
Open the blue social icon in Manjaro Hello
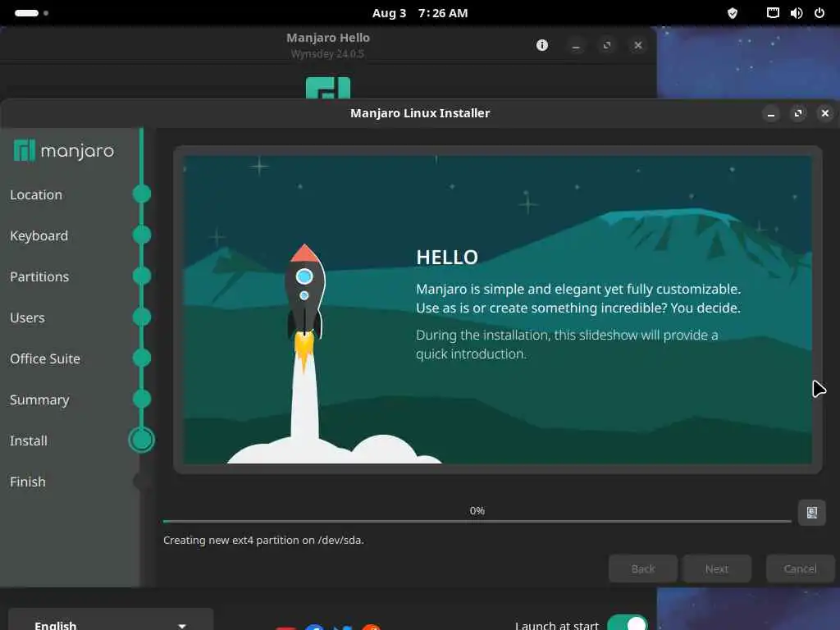[314, 627]
